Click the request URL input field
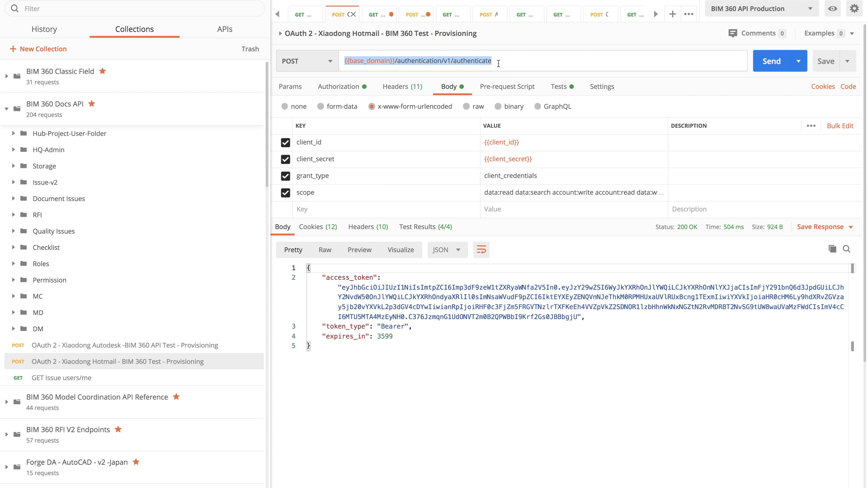The height and width of the screenshot is (488, 868). coord(543,61)
